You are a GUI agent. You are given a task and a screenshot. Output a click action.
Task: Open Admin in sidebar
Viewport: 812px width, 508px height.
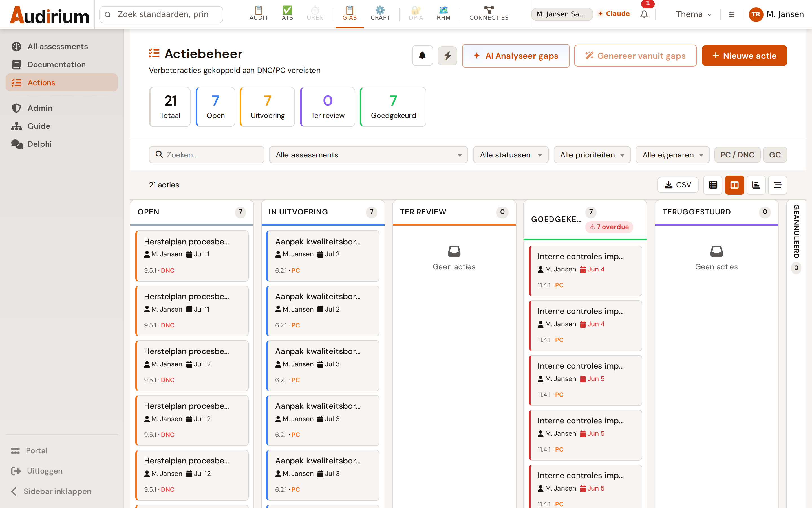pyautogui.click(x=62, y=108)
